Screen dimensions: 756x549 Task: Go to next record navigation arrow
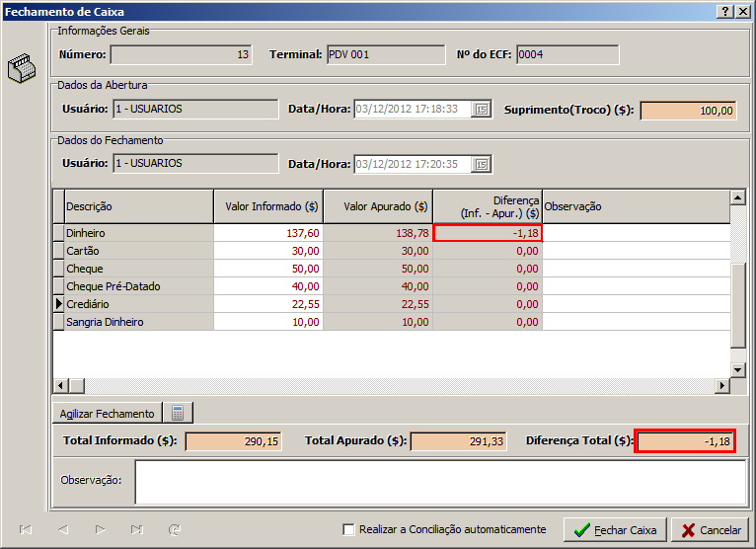pyautogui.click(x=100, y=530)
